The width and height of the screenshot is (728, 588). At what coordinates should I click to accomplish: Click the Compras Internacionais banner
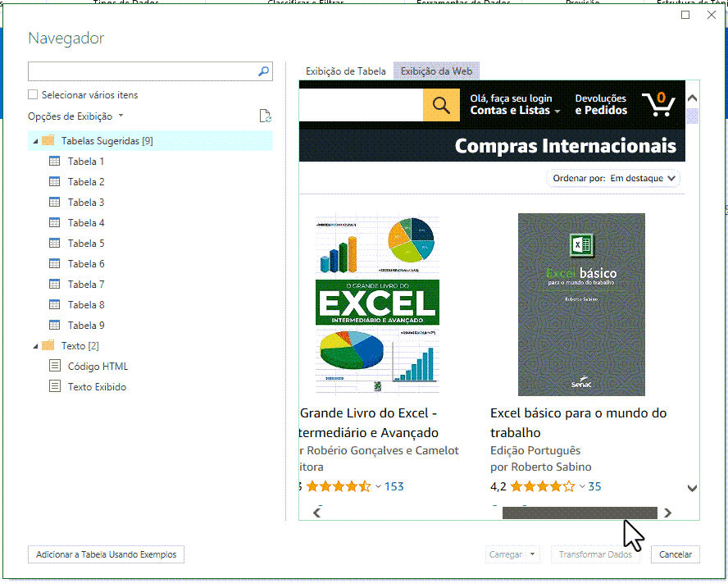[x=492, y=146]
